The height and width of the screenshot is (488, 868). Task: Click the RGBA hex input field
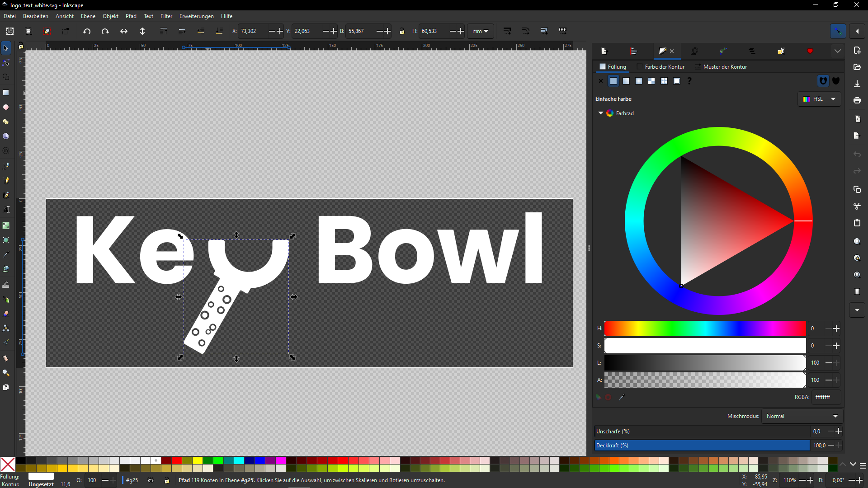(826, 397)
